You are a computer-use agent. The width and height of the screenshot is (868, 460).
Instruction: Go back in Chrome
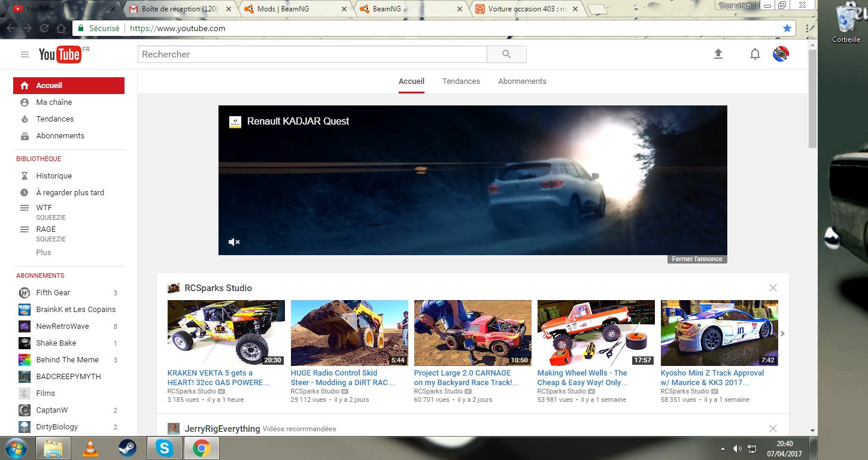(x=11, y=28)
